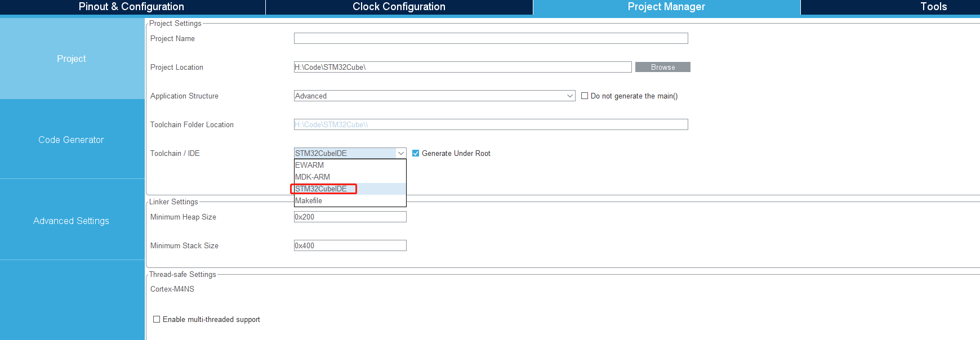The height and width of the screenshot is (340, 980).
Task: Click the Cortex-M4NS label
Action: tap(172, 289)
